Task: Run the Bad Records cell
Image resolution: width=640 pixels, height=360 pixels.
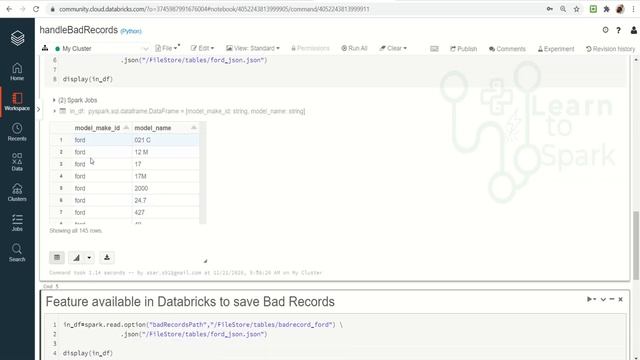Action: click(x=591, y=299)
